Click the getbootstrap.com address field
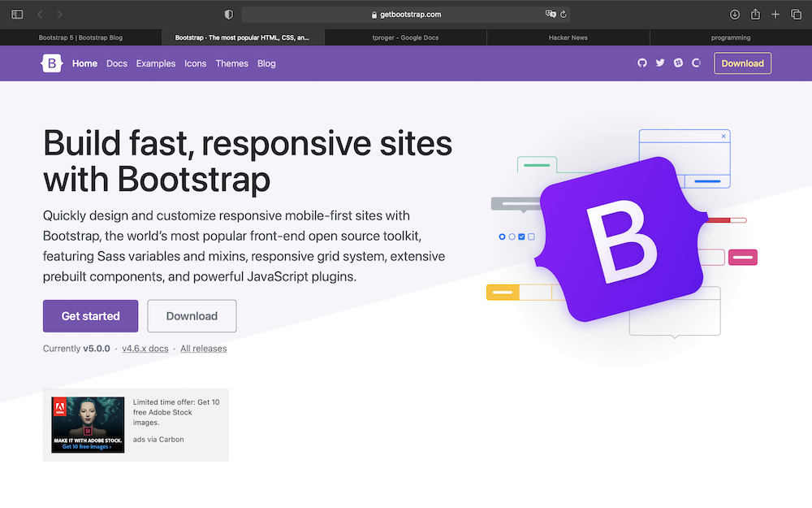Viewport: 812px width, 508px height. click(x=406, y=15)
